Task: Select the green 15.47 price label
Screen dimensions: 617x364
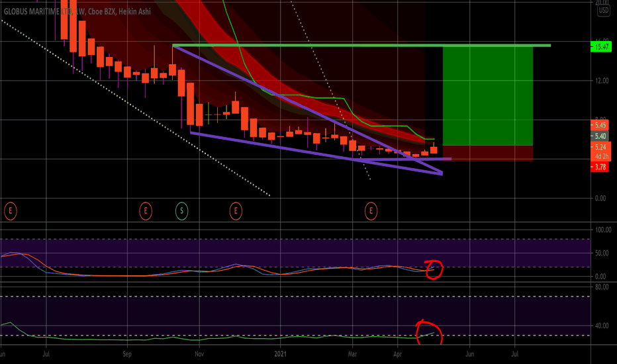Action: point(601,47)
